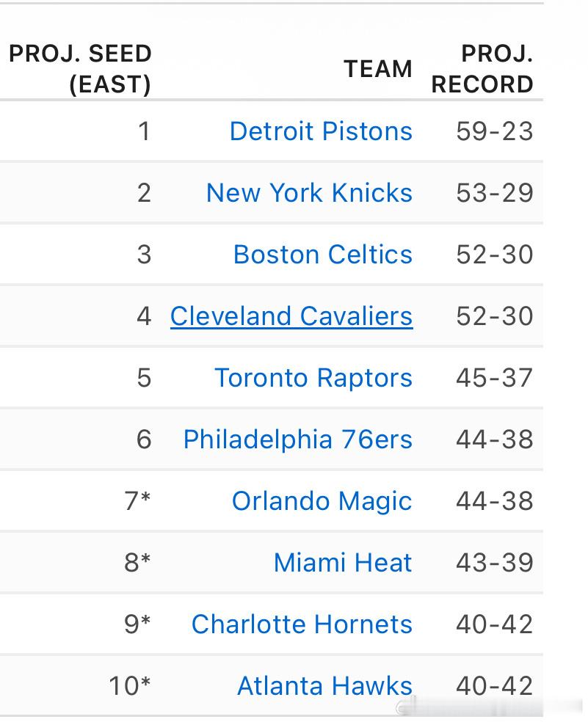This screenshot has height=722, width=588.
Task: Select the Pistons' 59-23 projected record
Action: tap(494, 131)
